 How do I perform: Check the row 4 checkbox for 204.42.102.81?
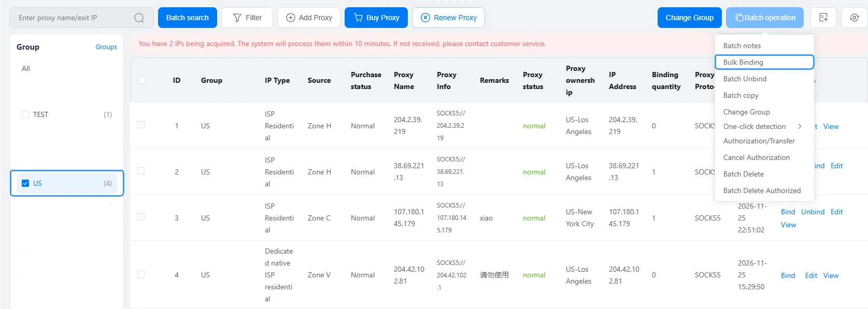pos(141,274)
